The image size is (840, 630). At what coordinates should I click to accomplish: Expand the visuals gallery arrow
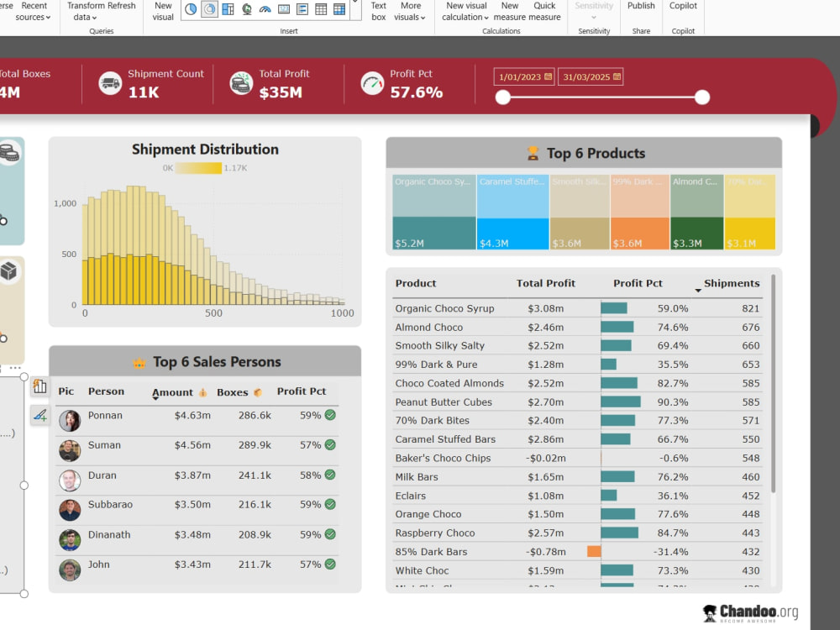(355, 4)
